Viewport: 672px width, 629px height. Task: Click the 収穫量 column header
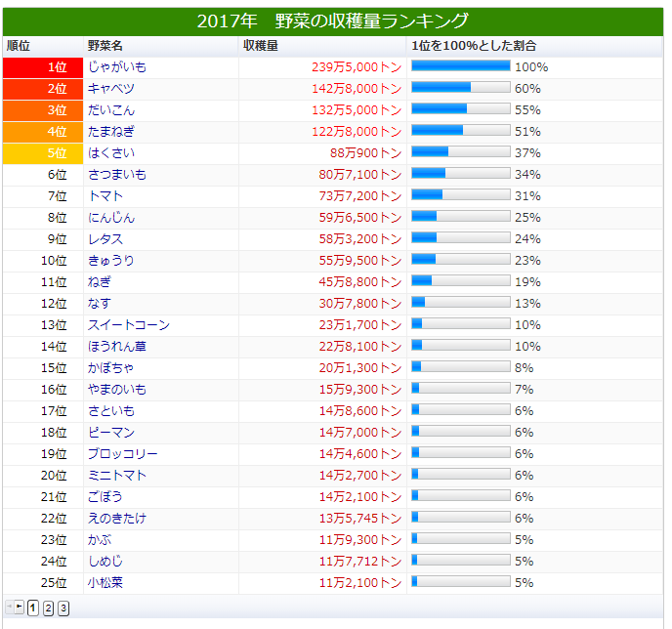261,46
